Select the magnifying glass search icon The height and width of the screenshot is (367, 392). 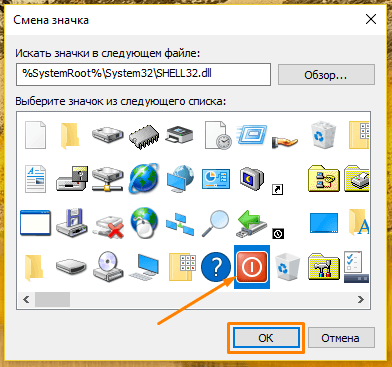pos(216,223)
